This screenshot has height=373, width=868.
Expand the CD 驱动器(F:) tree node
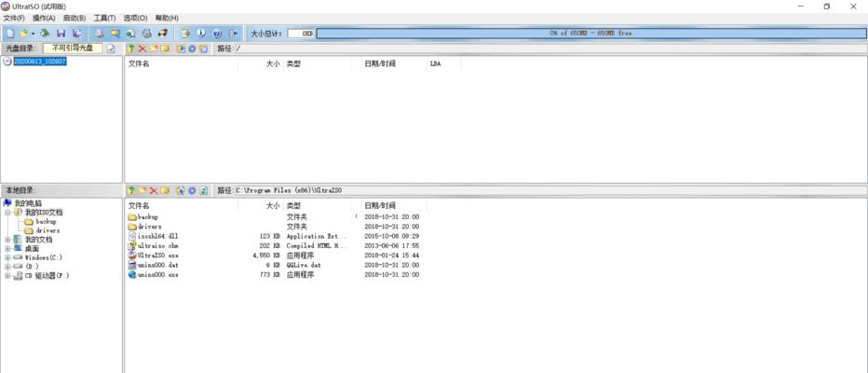(x=7, y=275)
